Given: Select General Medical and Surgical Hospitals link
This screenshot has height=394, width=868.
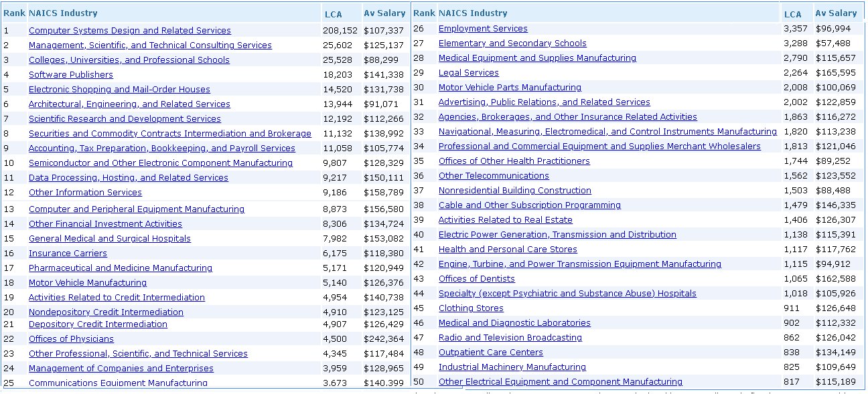Looking at the screenshot, I should (x=109, y=239).
